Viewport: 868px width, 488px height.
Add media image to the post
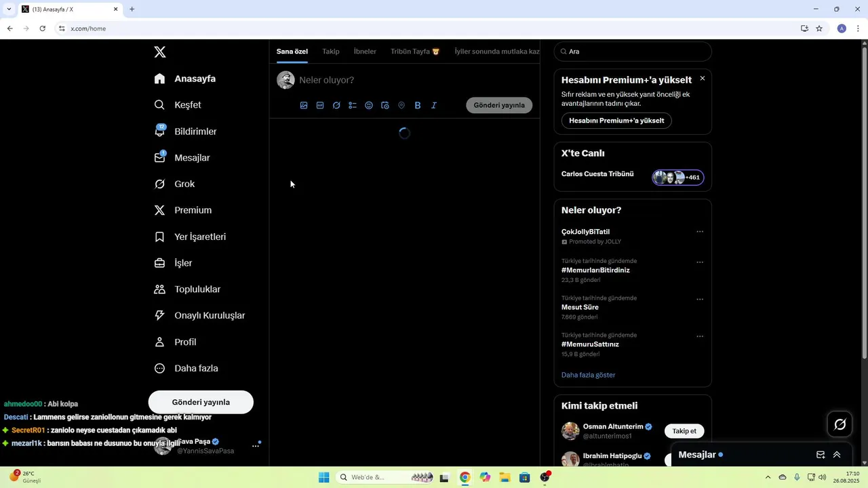304,106
